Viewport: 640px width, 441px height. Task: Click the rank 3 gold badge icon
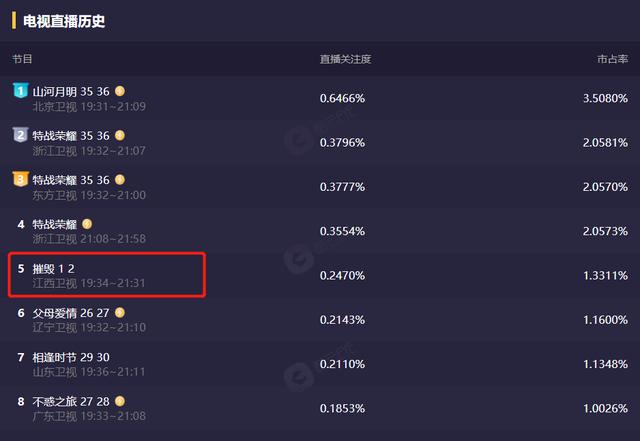(x=20, y=178)
